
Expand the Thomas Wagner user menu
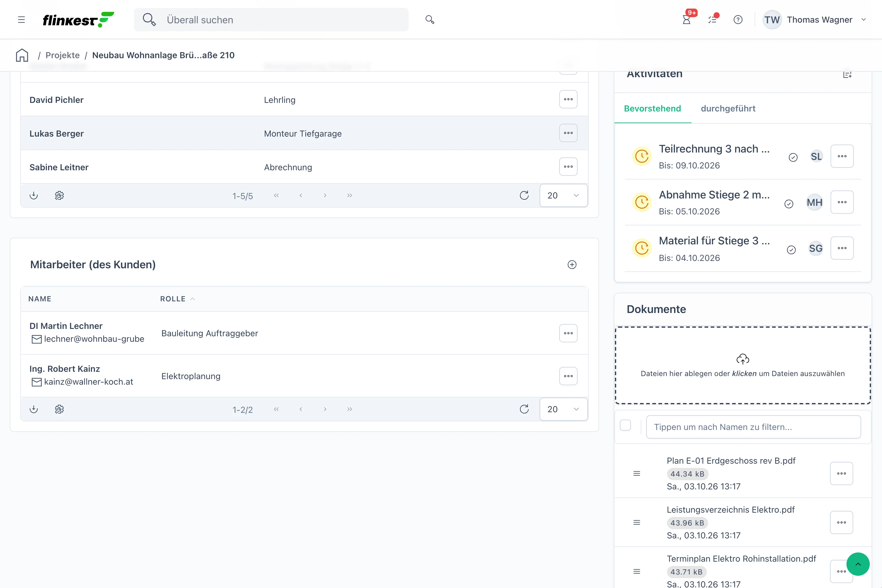point(815,20)
